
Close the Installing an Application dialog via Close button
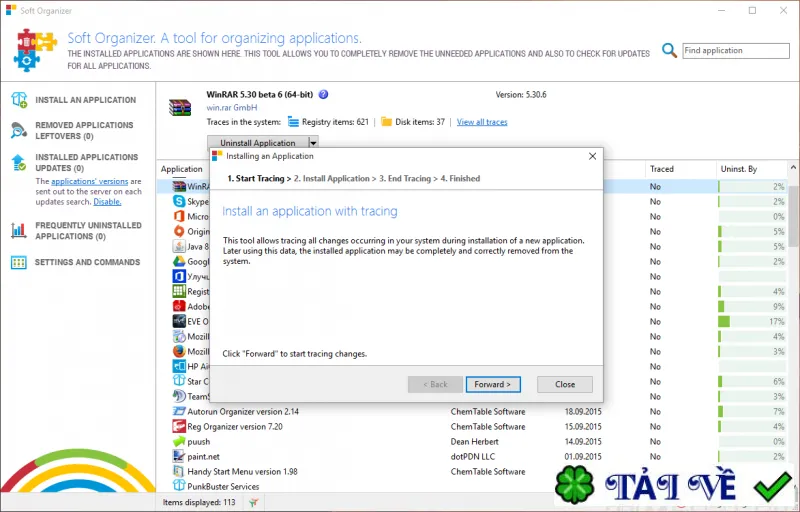564,384
